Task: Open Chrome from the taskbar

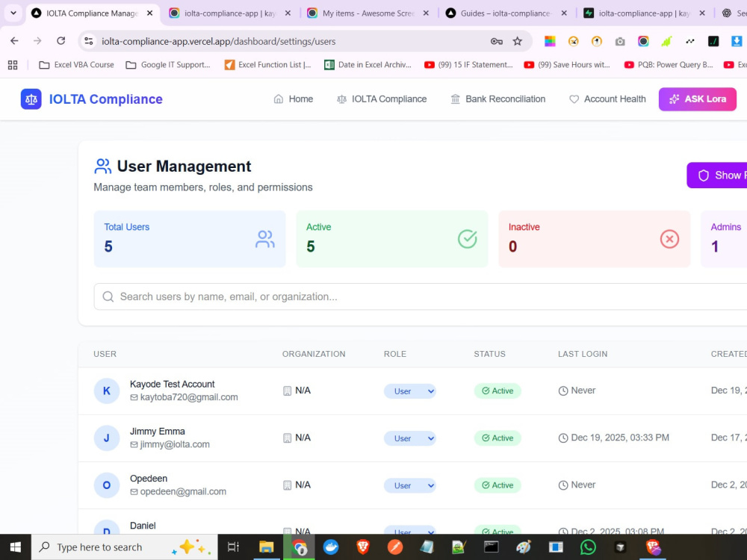Action: (x=300, y=547)
